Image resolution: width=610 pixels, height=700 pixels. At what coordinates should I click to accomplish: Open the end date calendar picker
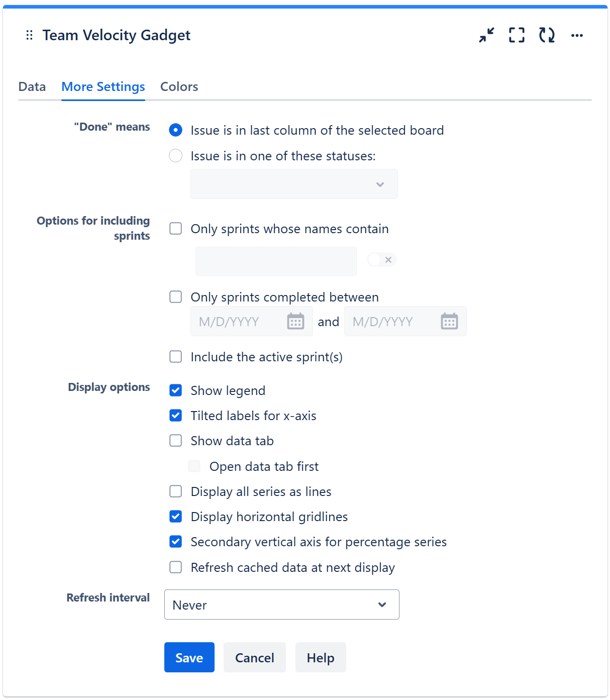pyautogui.click(x=449, y=321)
